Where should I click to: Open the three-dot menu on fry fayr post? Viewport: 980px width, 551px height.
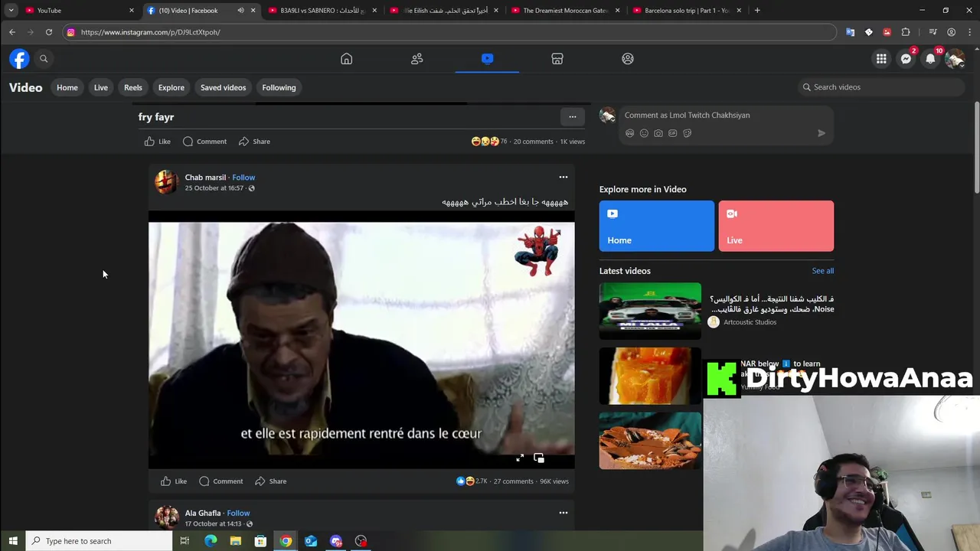(x=572, y=117)
